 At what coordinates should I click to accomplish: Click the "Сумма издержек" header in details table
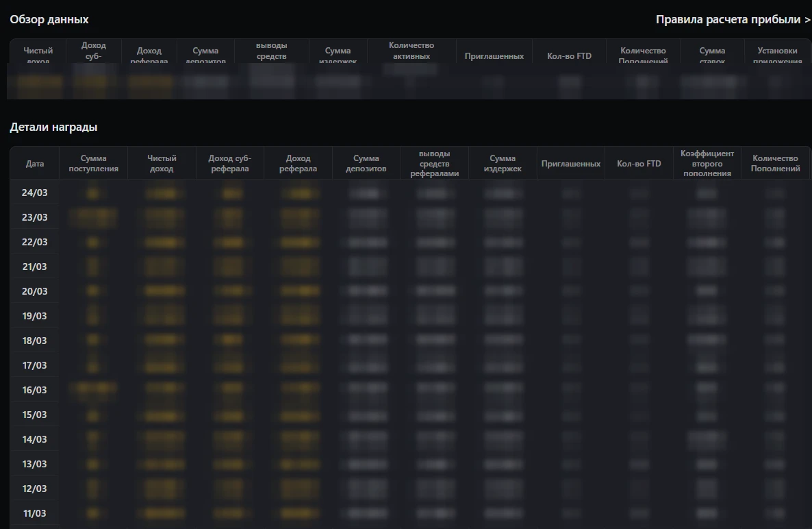(x=503, y=162)
